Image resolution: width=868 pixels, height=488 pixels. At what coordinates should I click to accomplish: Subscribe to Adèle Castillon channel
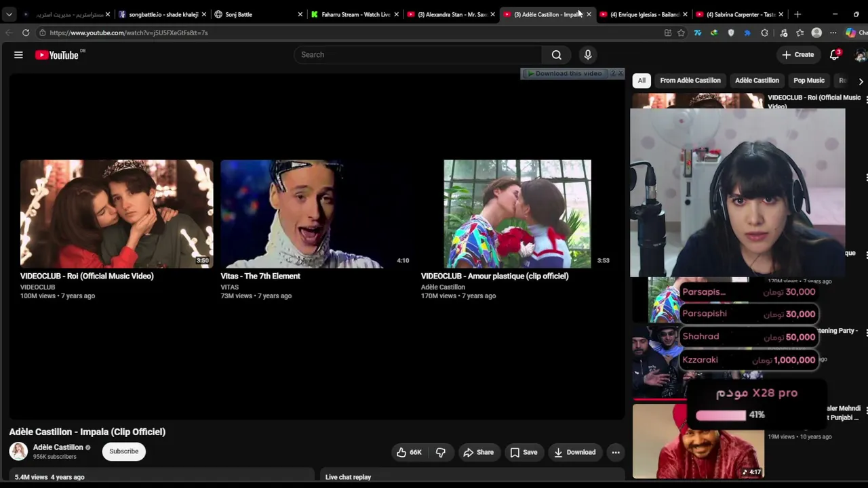tap(124, 451)
